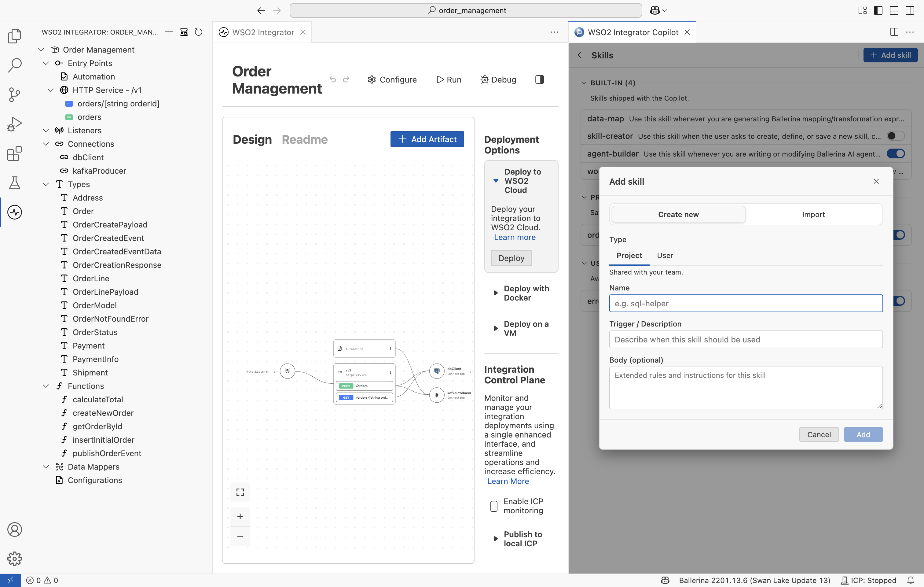
Task: Click the skill Name input field
Action: click(x=746, y=303)
